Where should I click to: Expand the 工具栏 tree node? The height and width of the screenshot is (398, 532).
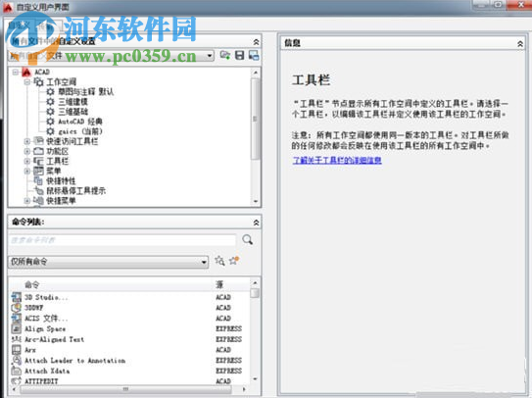click(x=27, y=161)
